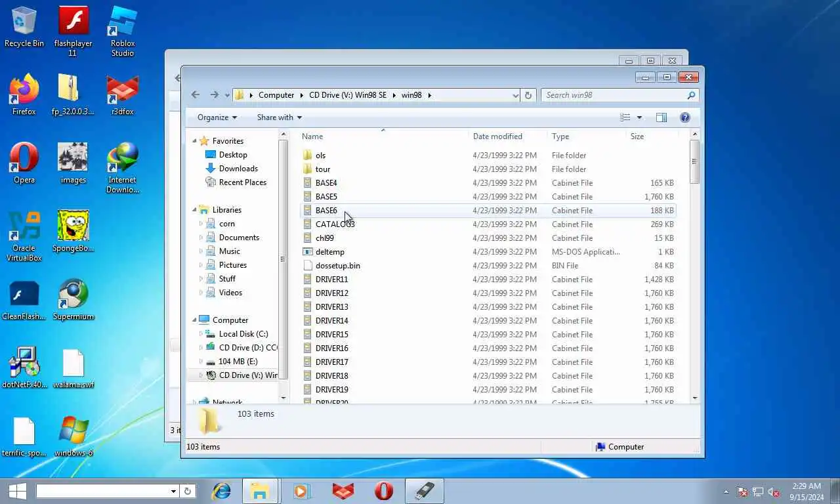The image size is (840, 504).
Task: Select Downloads in Favorites
Action: [x=238, y=169]
